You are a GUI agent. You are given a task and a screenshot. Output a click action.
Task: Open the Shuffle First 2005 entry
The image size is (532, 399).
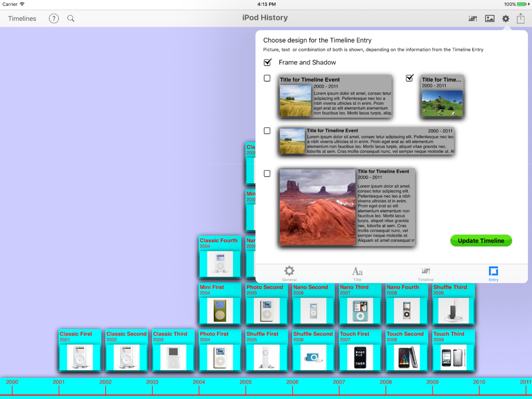point(267,350)
